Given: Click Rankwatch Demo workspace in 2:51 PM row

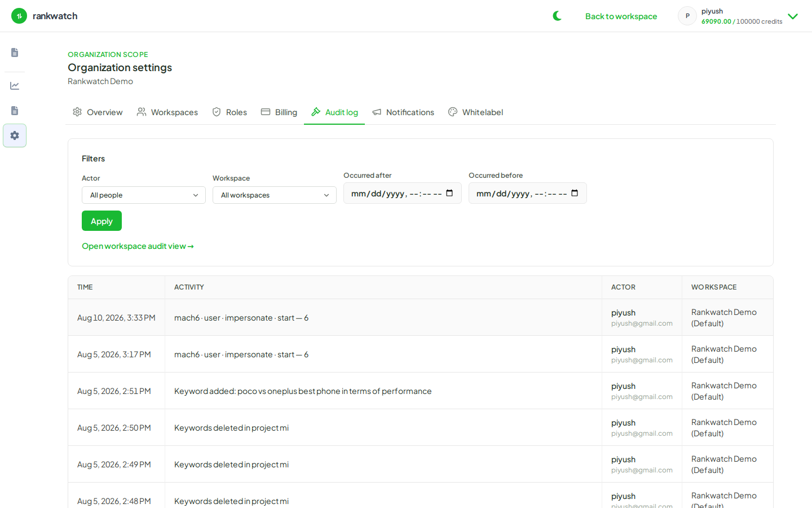Looking at the screenshot, I should [x=724, y=391].
